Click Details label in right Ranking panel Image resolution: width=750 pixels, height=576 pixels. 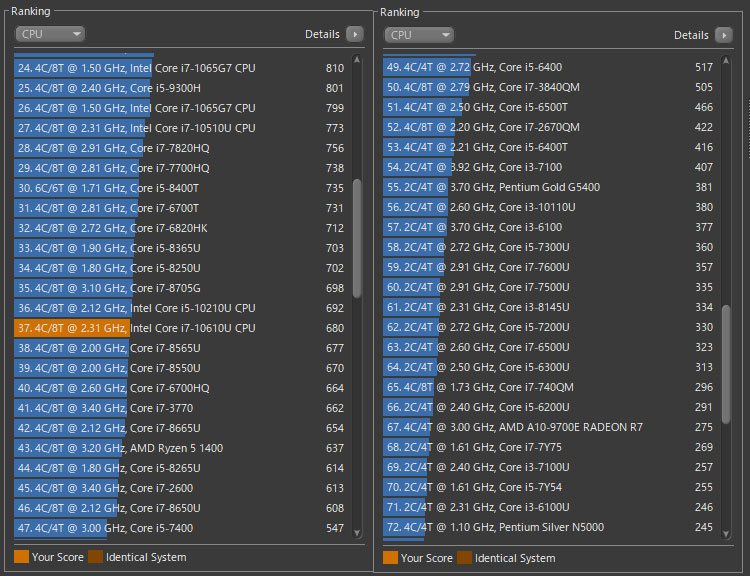[691, 35]
